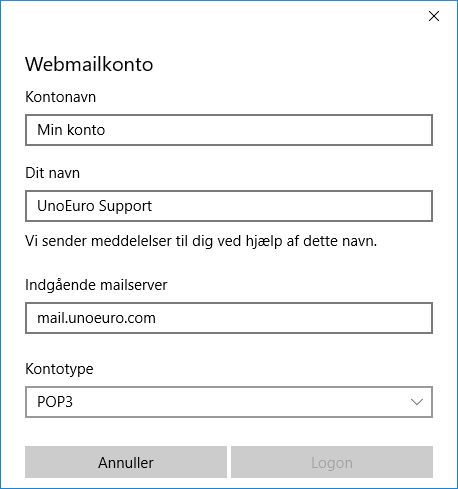Select the Indgående mailserver input field

point(229,318)
